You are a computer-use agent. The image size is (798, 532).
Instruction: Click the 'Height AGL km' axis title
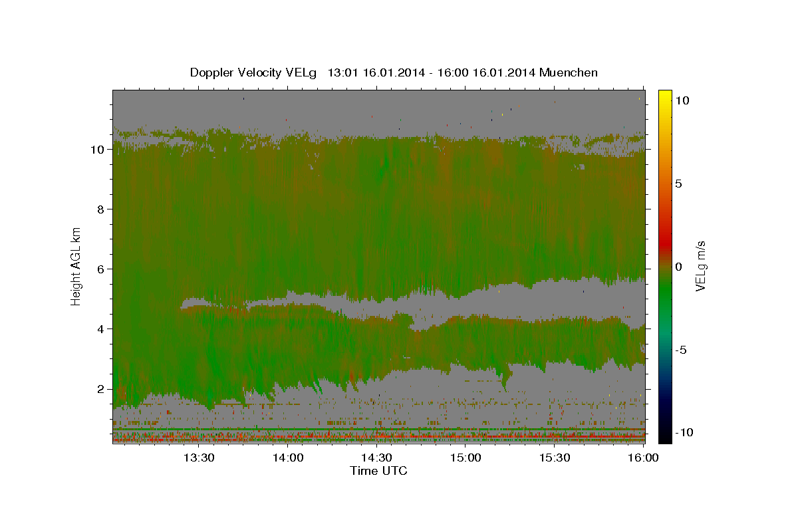pos(76,266)
